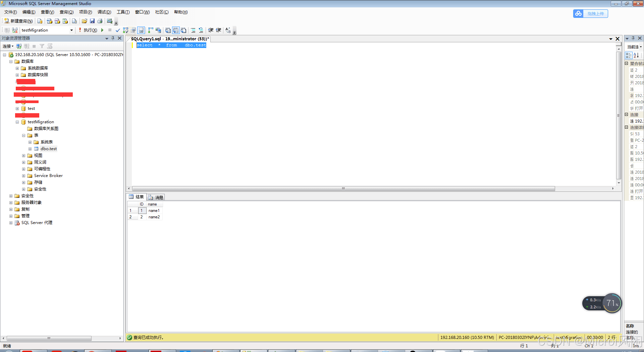The width and height of the screenshot is (644, 352).
Task: Open the 连接 dropdown in Object Explorer
Action: [x=8, y=46]
